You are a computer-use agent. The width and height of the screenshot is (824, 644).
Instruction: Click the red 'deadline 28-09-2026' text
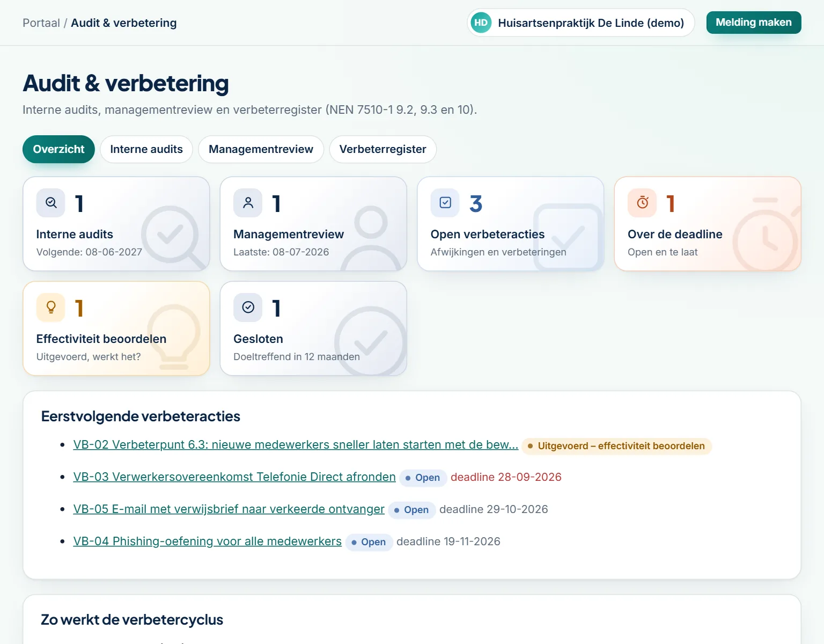pyautogui.click(x=506, y=477)
